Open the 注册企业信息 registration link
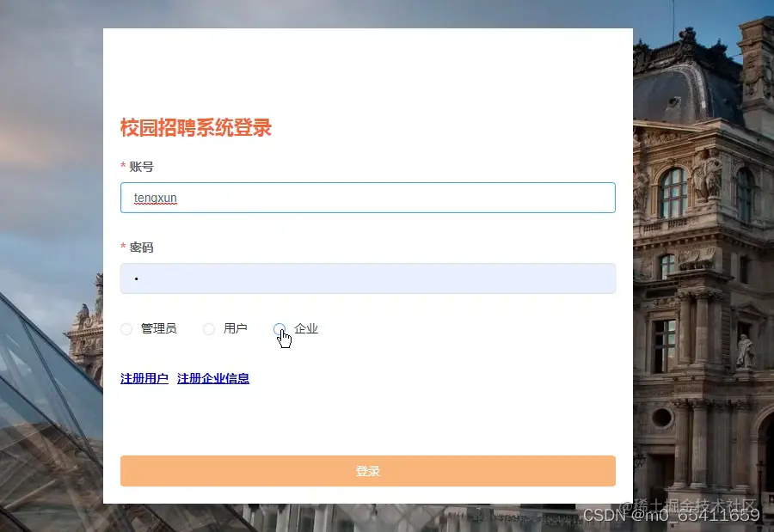 (x=212, y=378)
